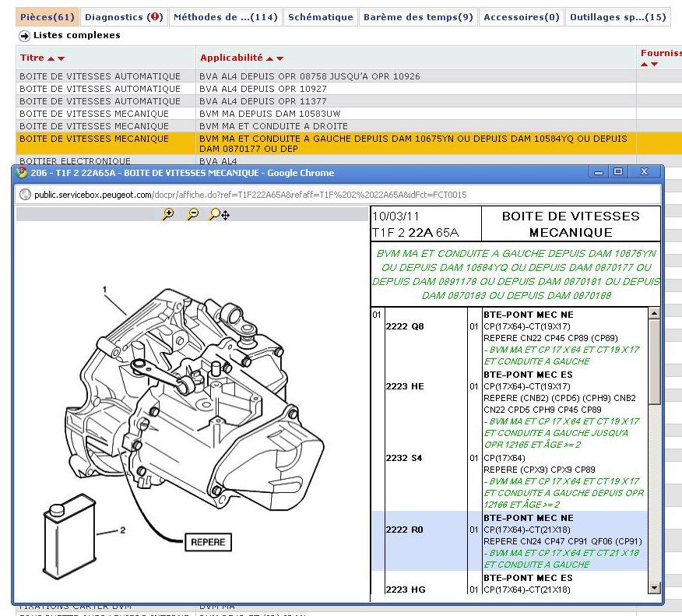Click the REPERE CN22 CP45 CP89 (CP89) line
This screenshot has height=616, width=682.
pos(550,338)
